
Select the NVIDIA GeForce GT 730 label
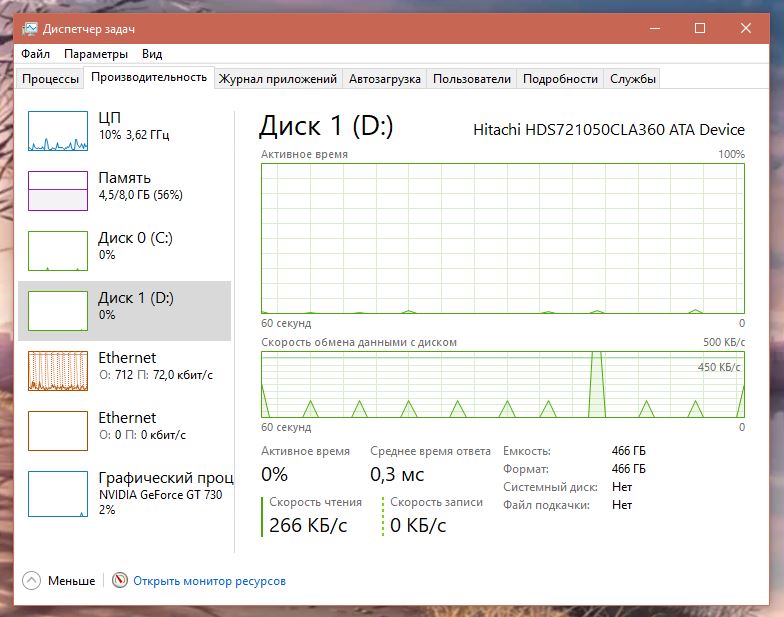[160, 494]
